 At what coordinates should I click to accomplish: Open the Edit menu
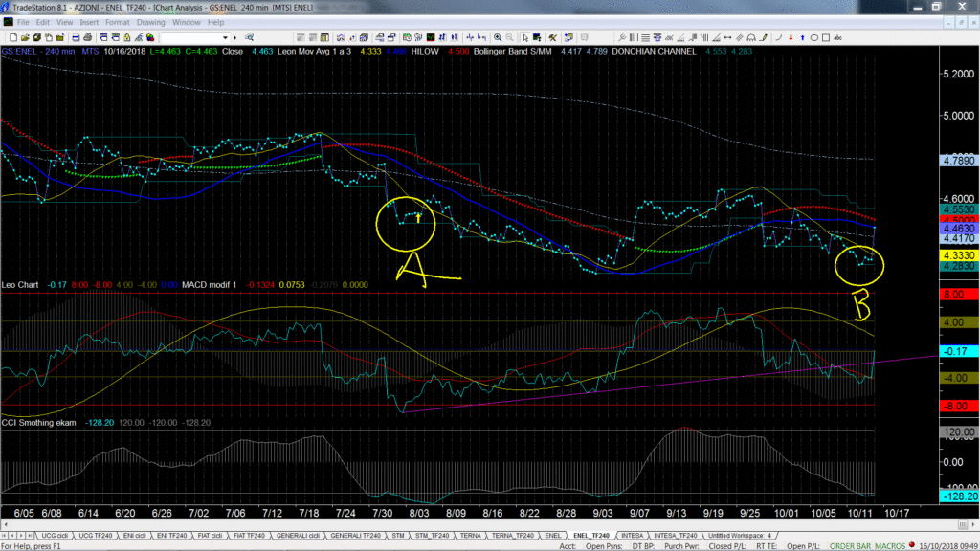tap(42, 23)
